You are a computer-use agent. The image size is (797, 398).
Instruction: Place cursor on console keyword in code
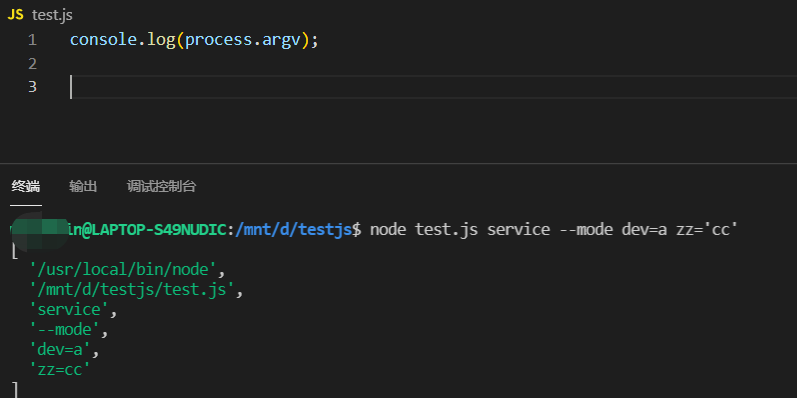[x=104, y=40]
